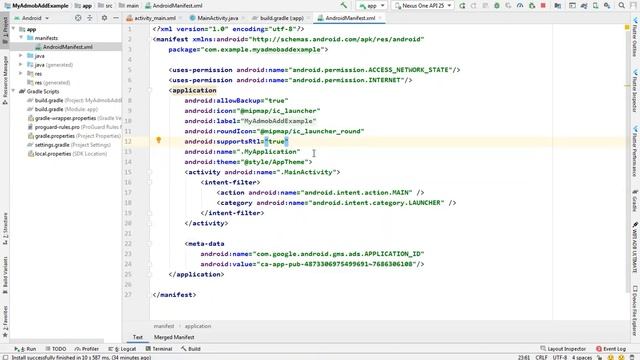Open the Build tool window
This screenshot has height=360, width=640.
pyautogui.click(x=191, y=349)
